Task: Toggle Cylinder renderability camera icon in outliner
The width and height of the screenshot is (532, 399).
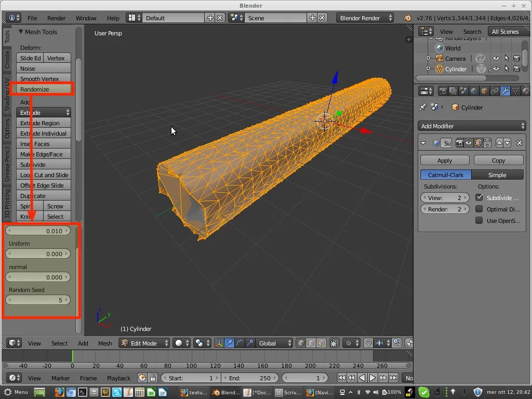Action: coord(517,69)
